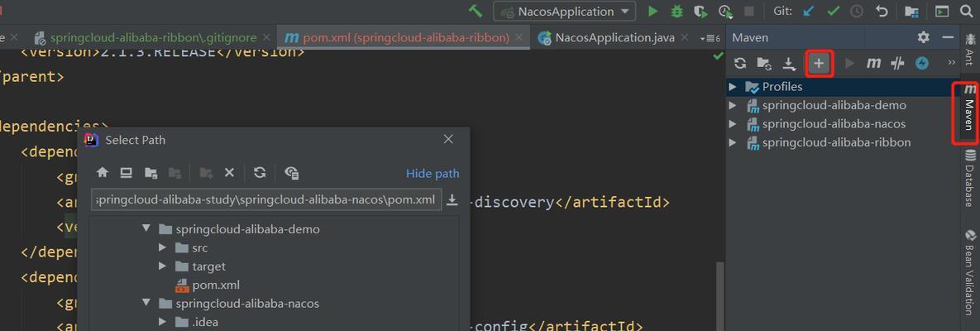980x331 pixels.
Task: Open Maven panel settings gear
Action: 923,37
